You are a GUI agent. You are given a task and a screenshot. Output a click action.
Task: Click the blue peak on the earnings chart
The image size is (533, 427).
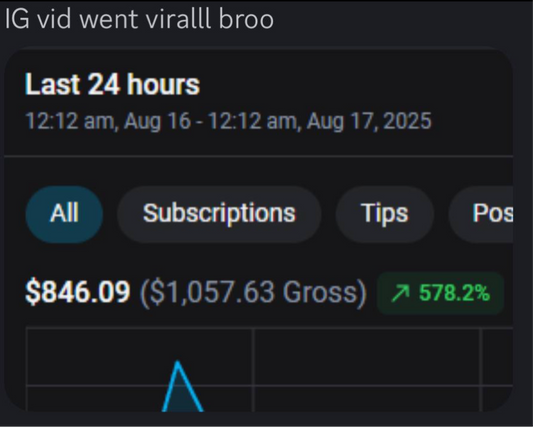coord(178,364)
